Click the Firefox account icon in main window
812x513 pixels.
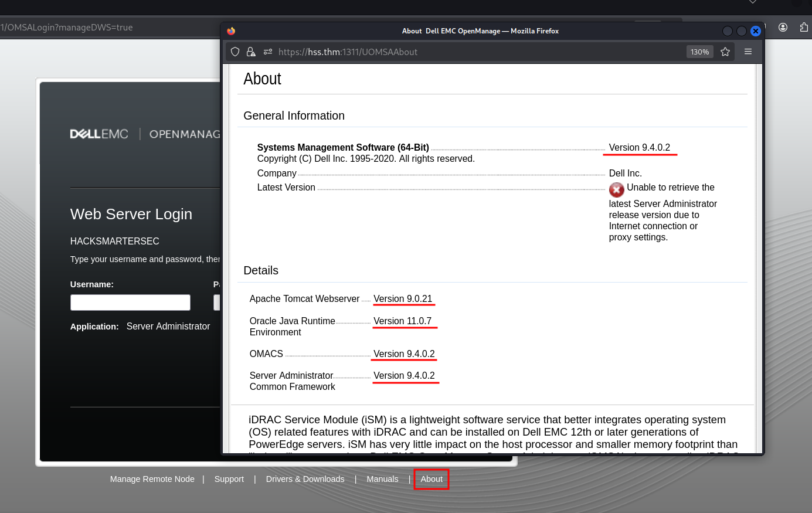click(783, 28)
